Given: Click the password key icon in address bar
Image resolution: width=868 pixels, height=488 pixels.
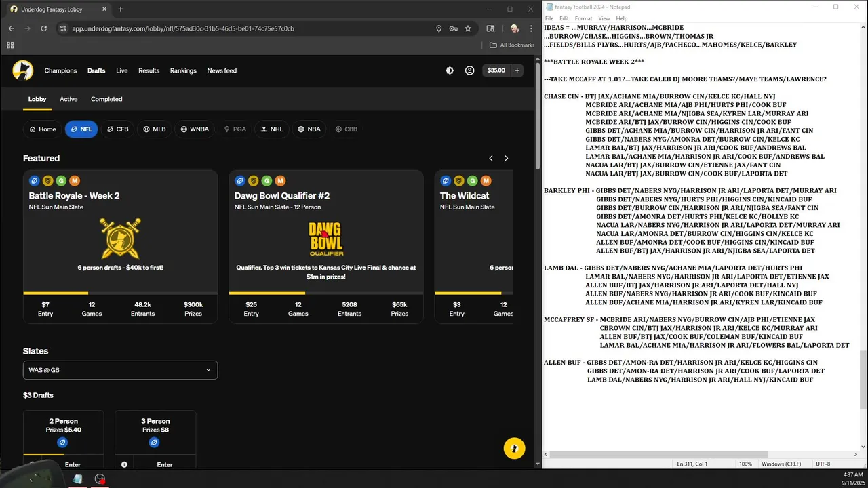Looking at the screenshot, I should click(453, 28).
